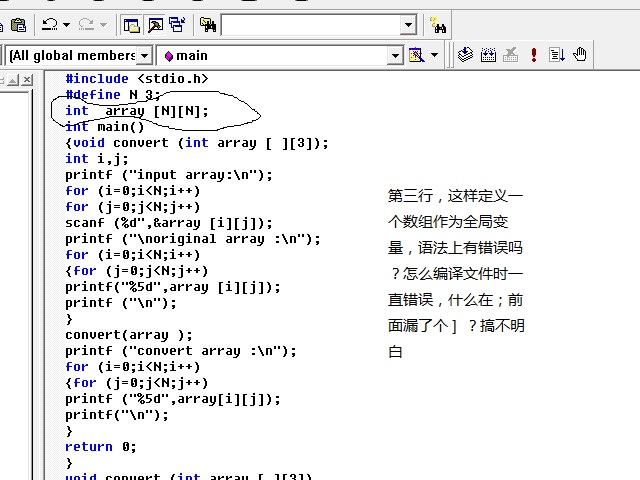The width and height of the screenshot is (640, 480).
Task: Toggle the Output window visibility
Action: pos(155,24)
